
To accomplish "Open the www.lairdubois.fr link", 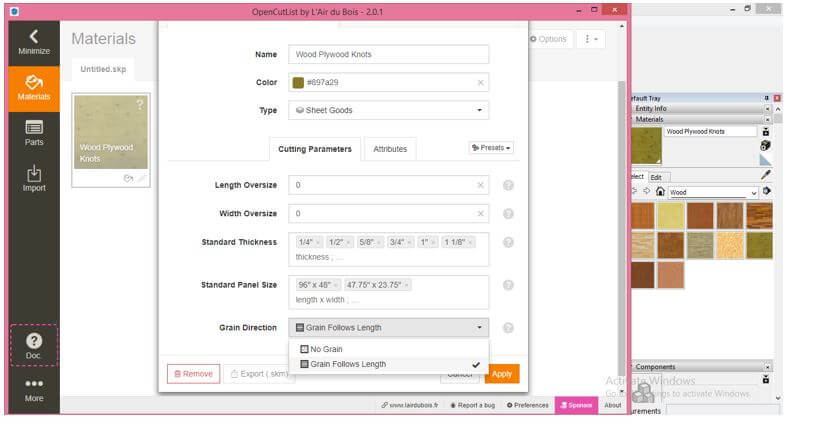I will coord(410,405).
